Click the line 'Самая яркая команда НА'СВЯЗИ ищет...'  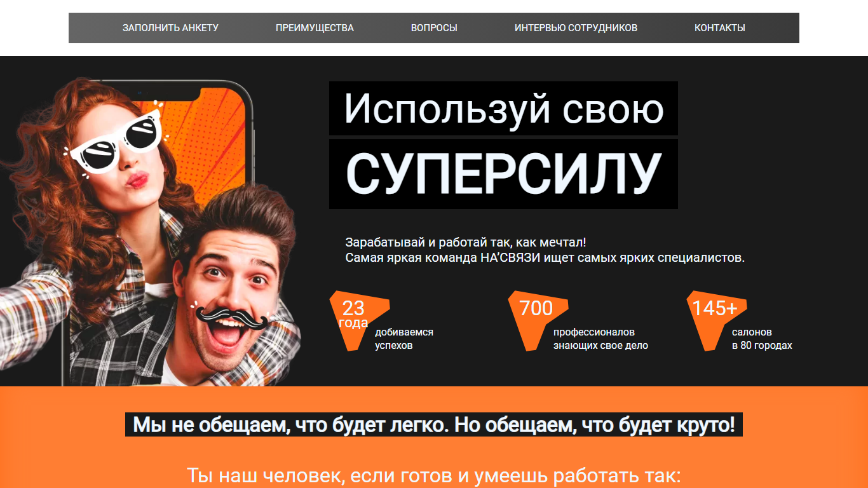click(545, 258)
